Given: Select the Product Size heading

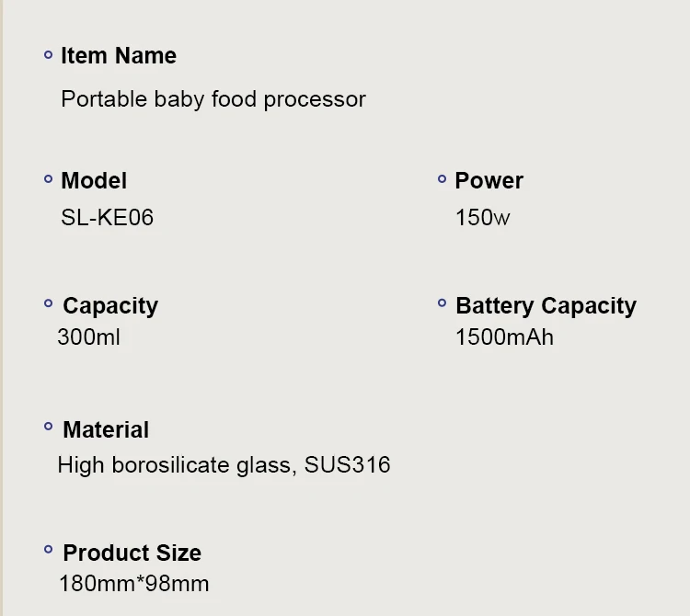Looking at the screenshot, I should (x=132, y=553).
